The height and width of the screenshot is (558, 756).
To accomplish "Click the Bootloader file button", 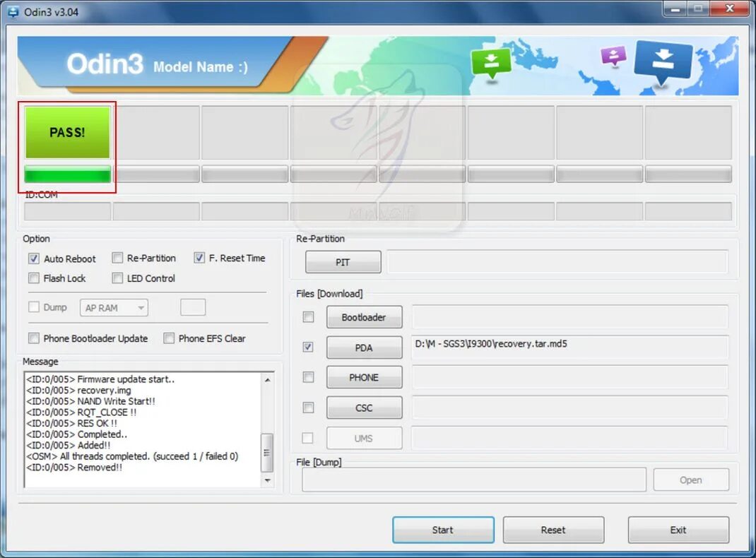I will 364,317.
